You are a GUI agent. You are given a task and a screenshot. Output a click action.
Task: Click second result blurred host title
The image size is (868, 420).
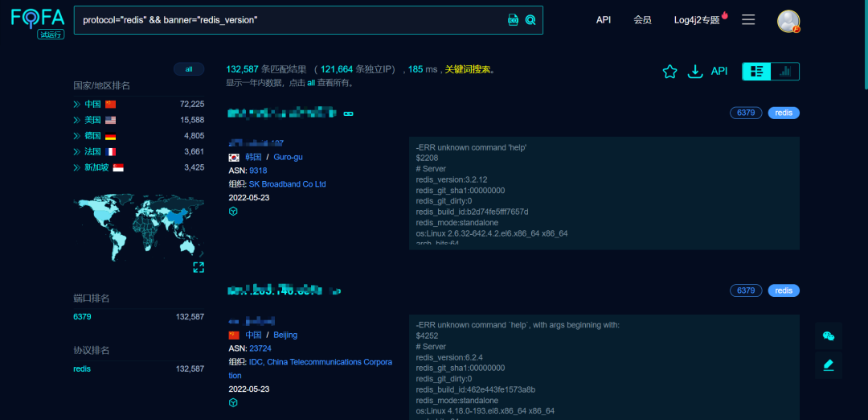[276, 290]
